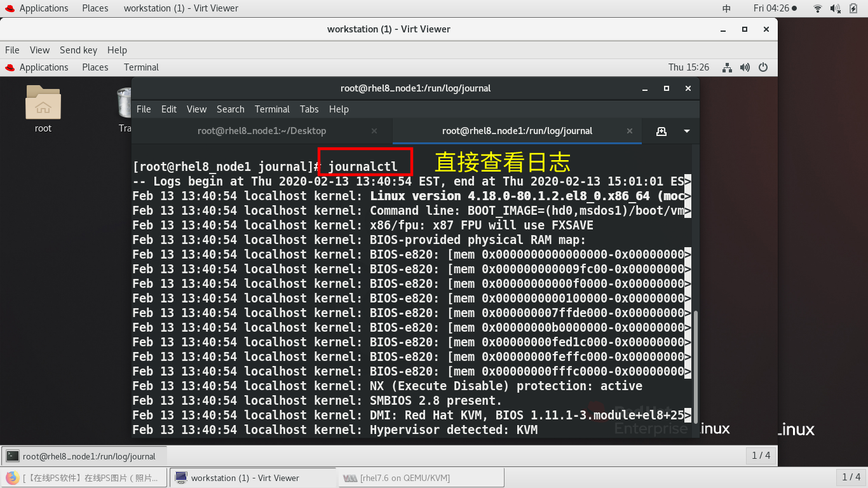Viewport: 868px width, 488px height.
Task: Open host Applications menu with red hat icon
Action: (x=36, y=8)
